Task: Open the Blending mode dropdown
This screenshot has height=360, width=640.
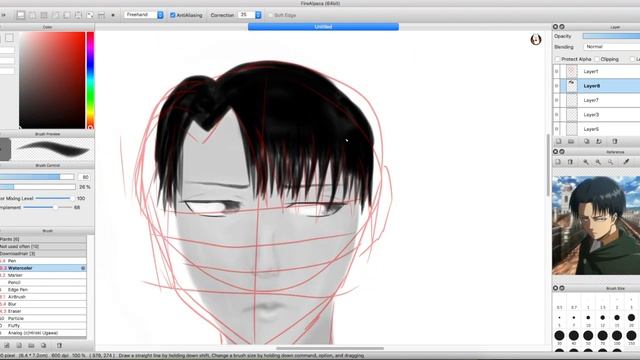Action: [611, 47]
